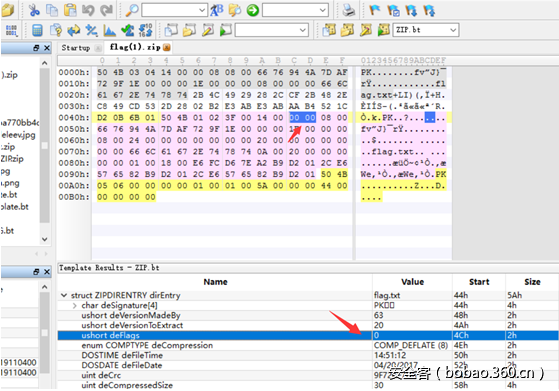Click the 00A0h: offset label

click(74, 186)
